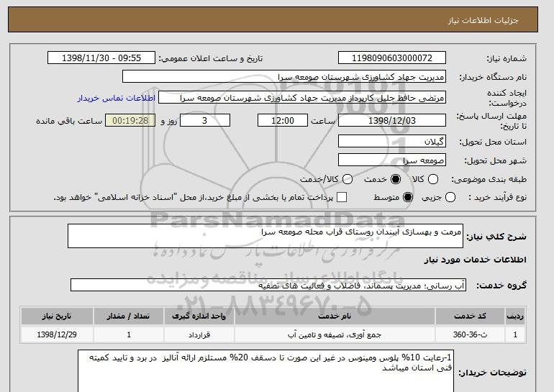Click the quantity cell in the service row
This screenshot has height=392, width=554.
[129, 334]
